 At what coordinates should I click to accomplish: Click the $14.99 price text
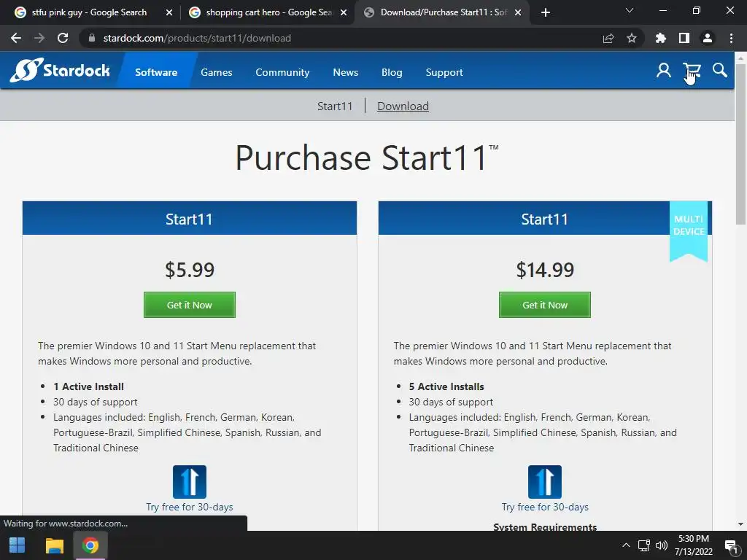click(x=545, y=270)
